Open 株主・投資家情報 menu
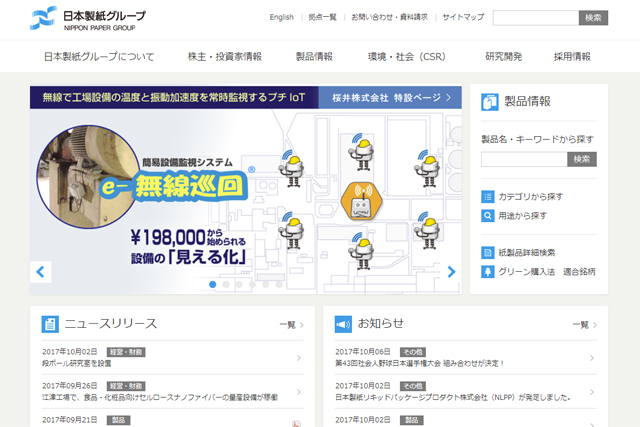This screenshot has width=640, height=427. [225, 57]
